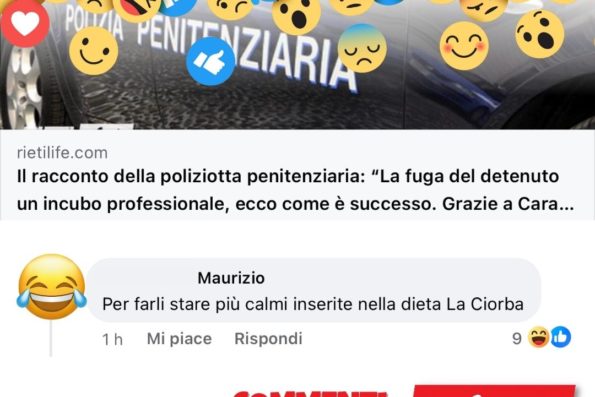The image size is (595, 397).
Task: Click the wide-eyed surprised emoji at right
Action: click(x=540, y=34)
